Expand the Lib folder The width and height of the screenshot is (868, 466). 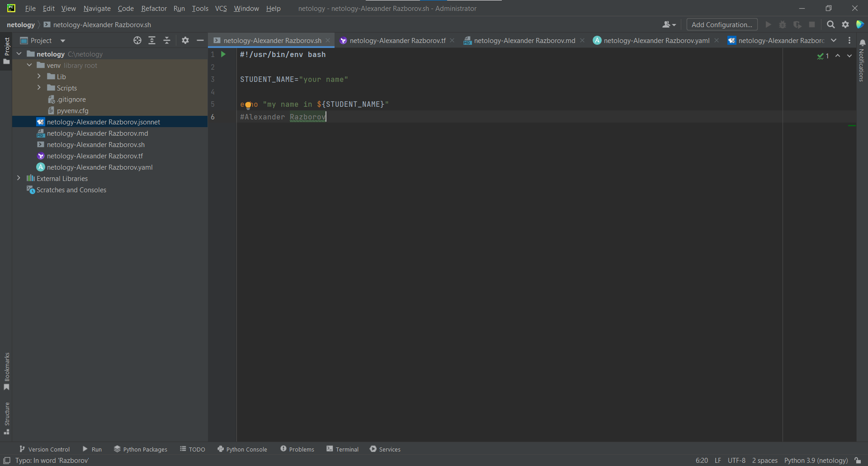[x=39, y=76]
